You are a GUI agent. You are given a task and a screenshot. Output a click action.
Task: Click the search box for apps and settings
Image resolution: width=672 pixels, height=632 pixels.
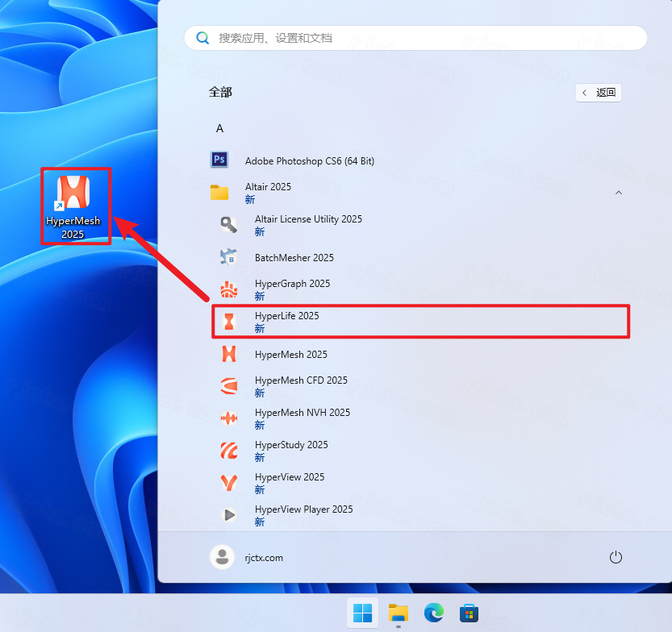pos(415,38)
